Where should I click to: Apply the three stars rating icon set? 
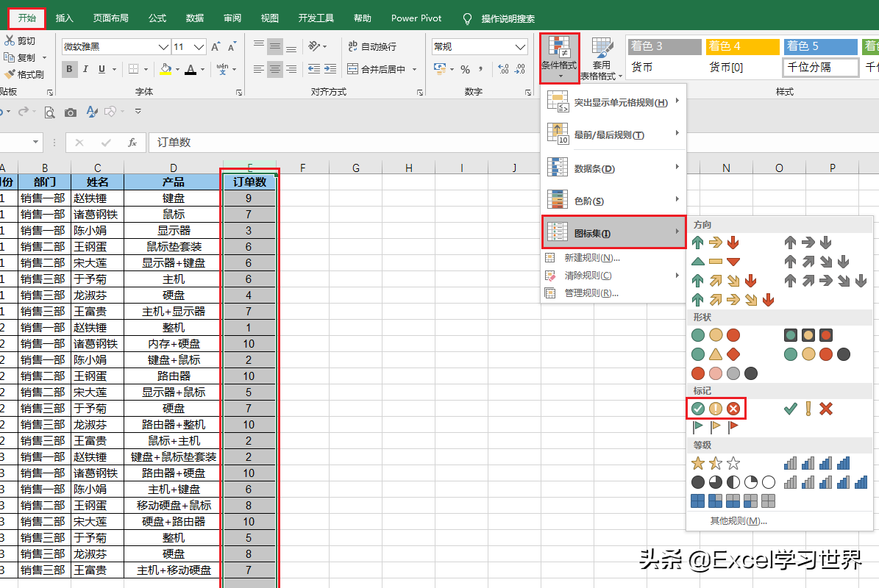click(715, 463)
